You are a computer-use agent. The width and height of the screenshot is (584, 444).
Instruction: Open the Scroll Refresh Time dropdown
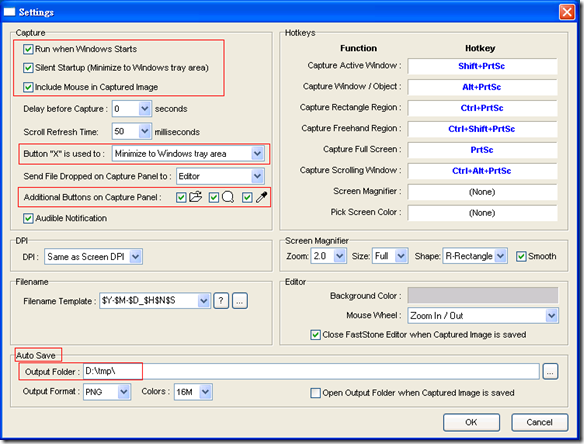tap(145, 131)
